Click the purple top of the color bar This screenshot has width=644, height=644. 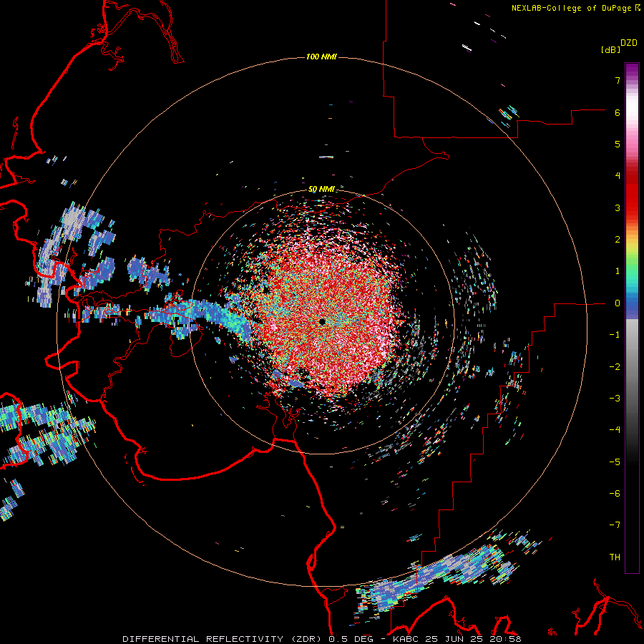coord(632,69)
